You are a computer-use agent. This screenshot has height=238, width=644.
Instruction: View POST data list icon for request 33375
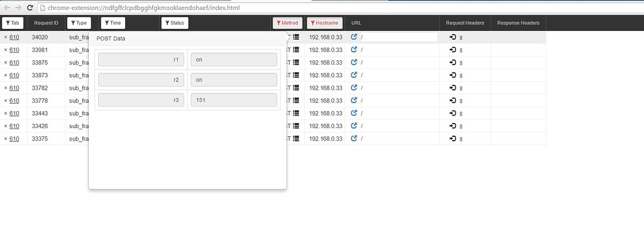click(x=296, y=139)
